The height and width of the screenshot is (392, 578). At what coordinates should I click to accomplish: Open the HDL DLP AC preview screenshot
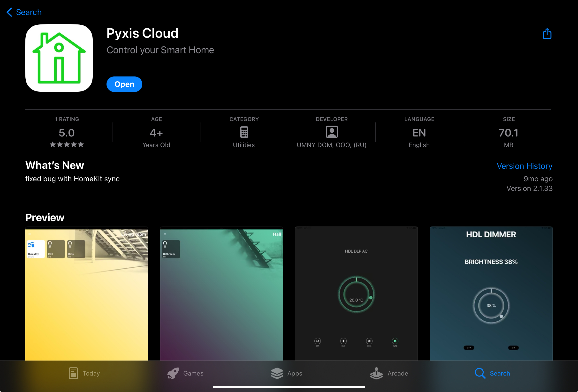point(356,293)
